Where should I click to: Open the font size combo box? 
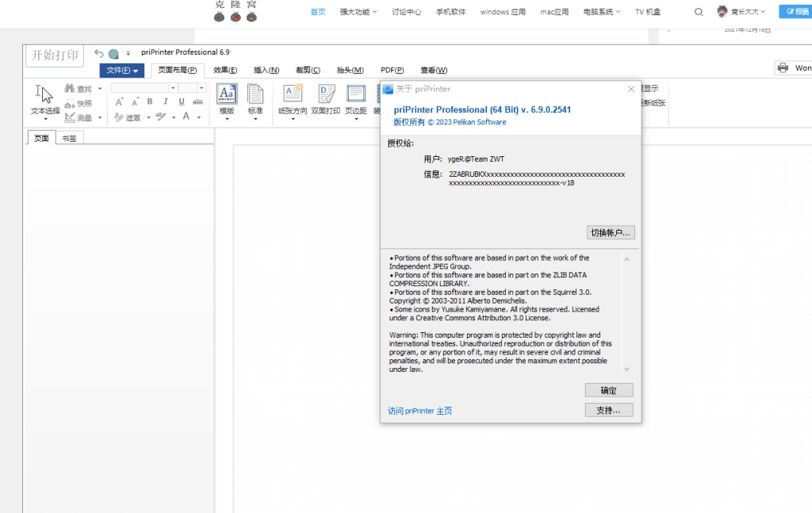[x=192, y=88]
